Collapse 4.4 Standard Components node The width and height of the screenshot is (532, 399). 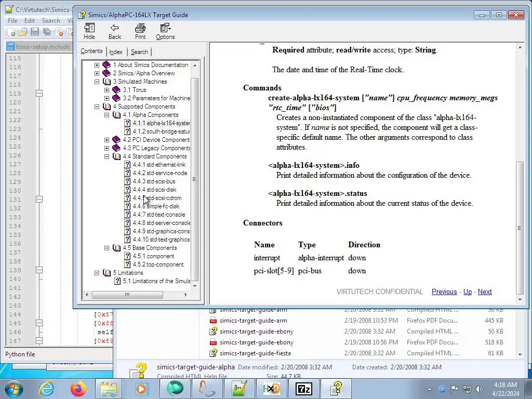[x=107, y=156]
